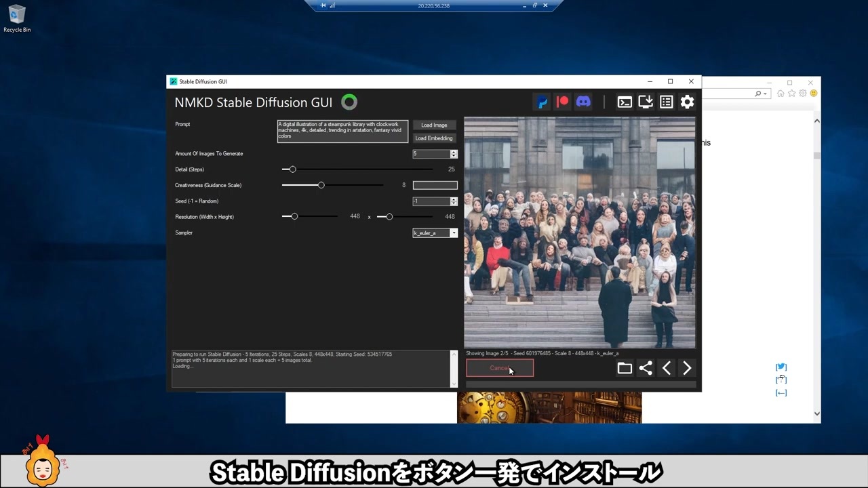Open the Patreon support page
Viewport: 868px width, 488px height.
tap(562, 102)
